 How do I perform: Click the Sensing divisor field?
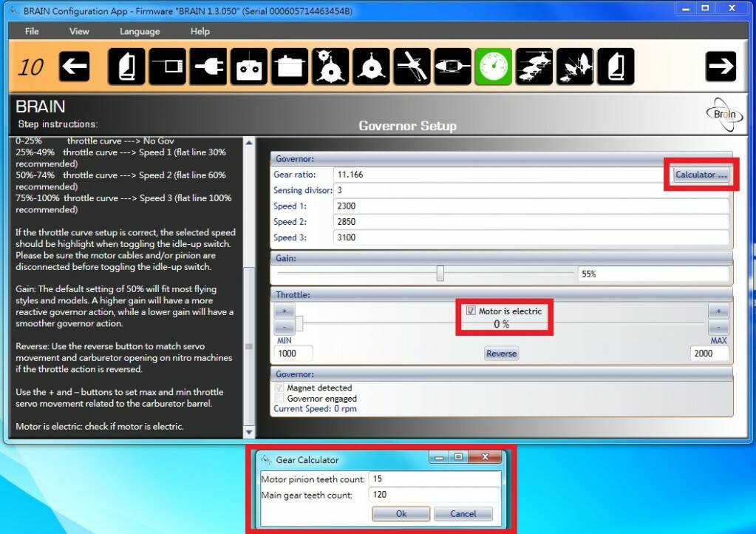tap(531, 190)
